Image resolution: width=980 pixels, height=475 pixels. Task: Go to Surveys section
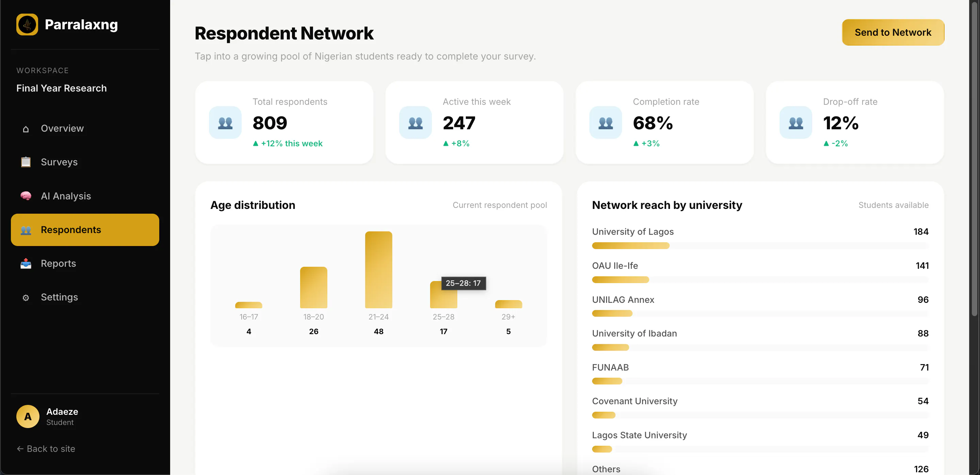pos(85,162)
